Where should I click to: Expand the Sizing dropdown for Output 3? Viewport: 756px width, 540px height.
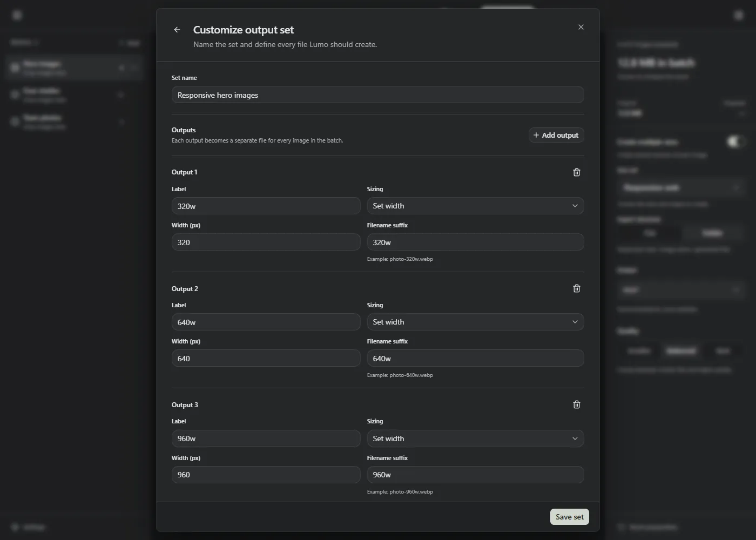click(x=475, y=438)
